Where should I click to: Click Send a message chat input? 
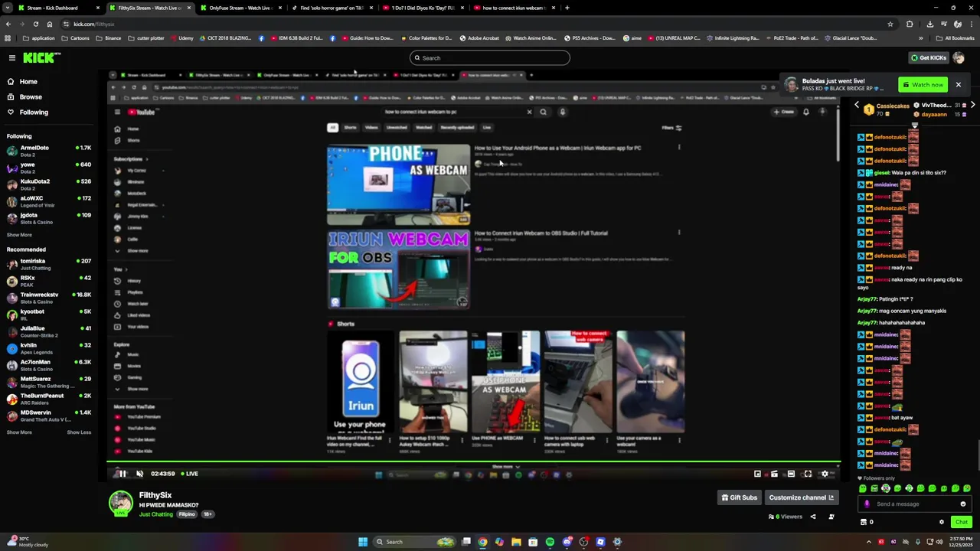(x=916, y=504)
